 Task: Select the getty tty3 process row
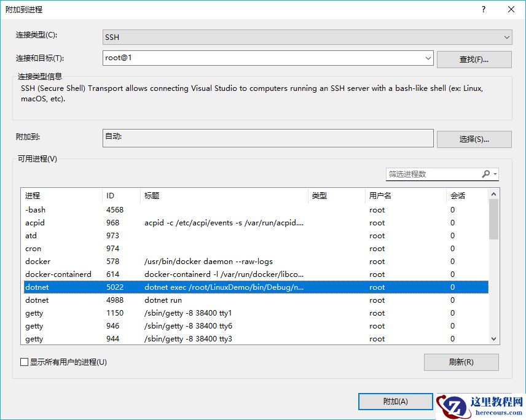coord(256,339)
